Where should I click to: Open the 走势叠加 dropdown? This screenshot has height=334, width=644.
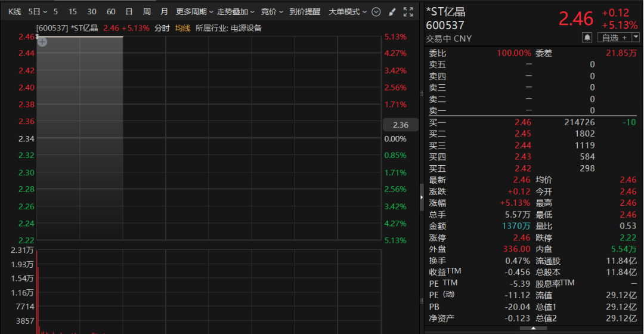pos(236,12)
